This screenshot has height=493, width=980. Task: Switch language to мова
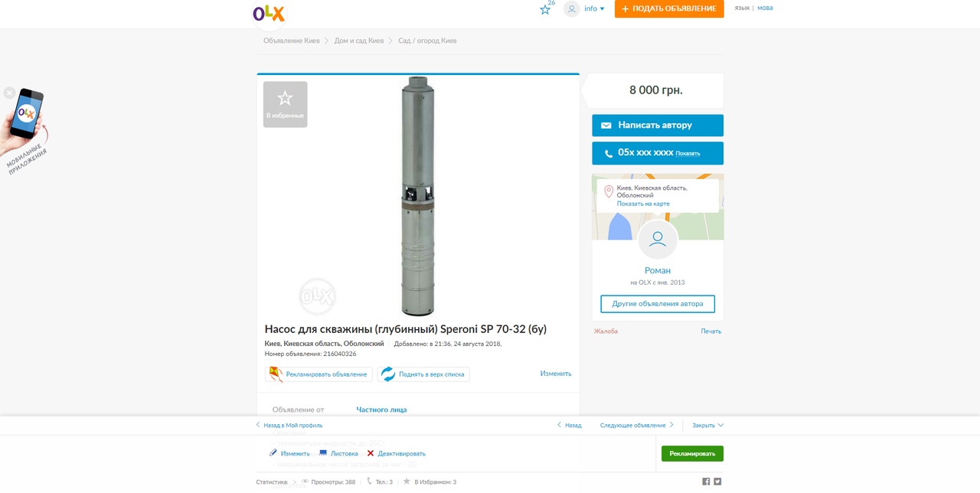(765, 8)
